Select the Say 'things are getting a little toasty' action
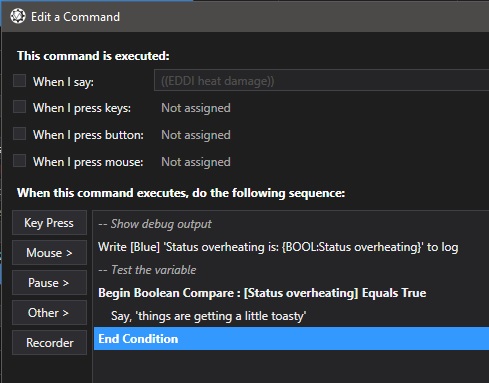 [291, 316]
